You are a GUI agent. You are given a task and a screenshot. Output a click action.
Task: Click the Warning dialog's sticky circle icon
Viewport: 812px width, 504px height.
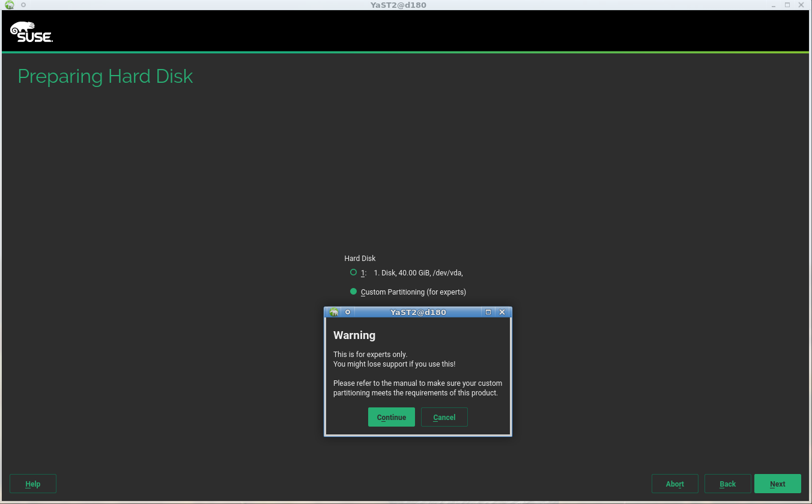pyautogui.click(x=347, y=312)
